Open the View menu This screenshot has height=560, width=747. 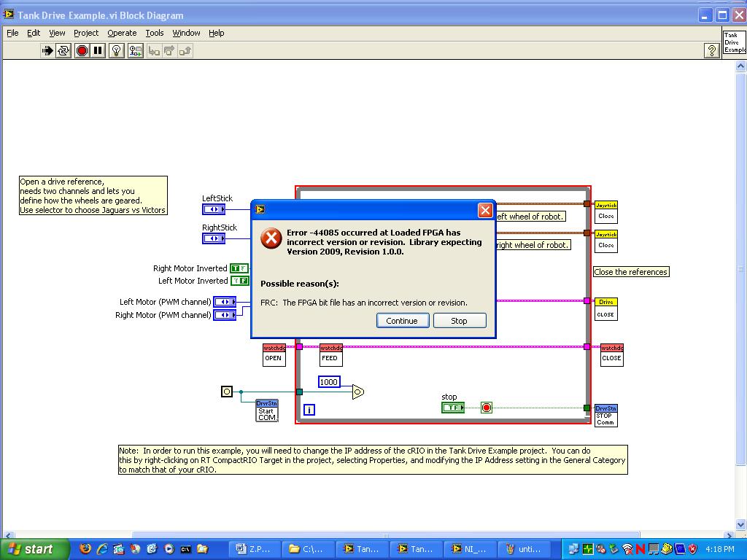click(57, 33)
